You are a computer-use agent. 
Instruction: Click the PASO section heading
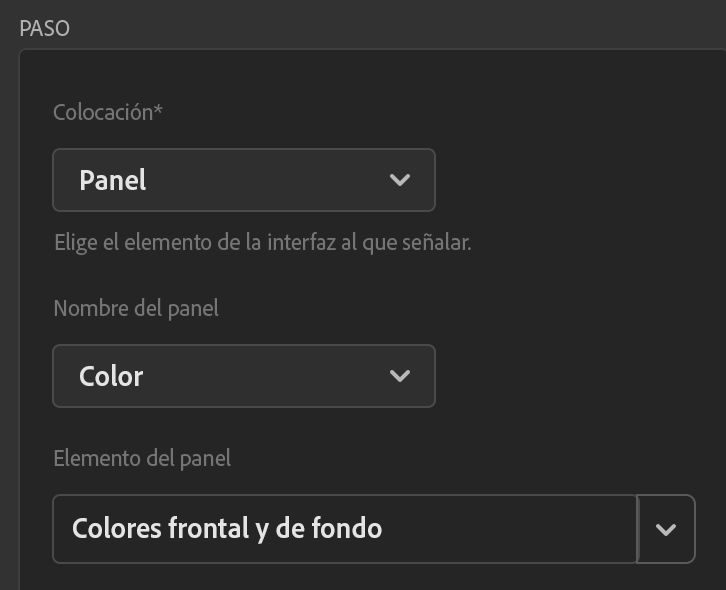[x=45, y=28]
